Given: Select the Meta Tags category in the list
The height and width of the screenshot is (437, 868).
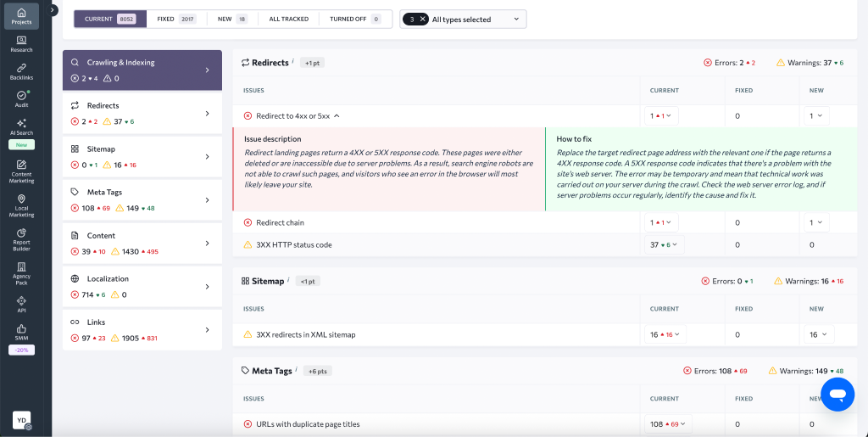Looking at the screenshot, I should [x=143, y=199].
